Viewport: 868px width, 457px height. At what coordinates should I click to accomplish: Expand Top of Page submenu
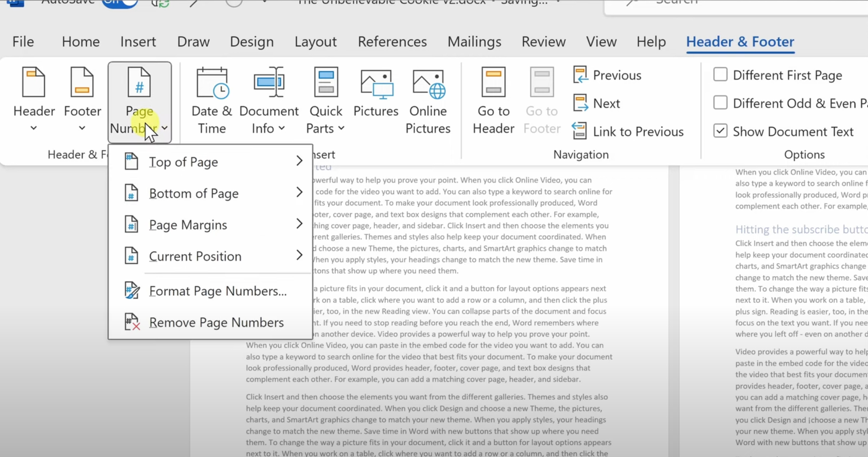click(x=299, y=162)
